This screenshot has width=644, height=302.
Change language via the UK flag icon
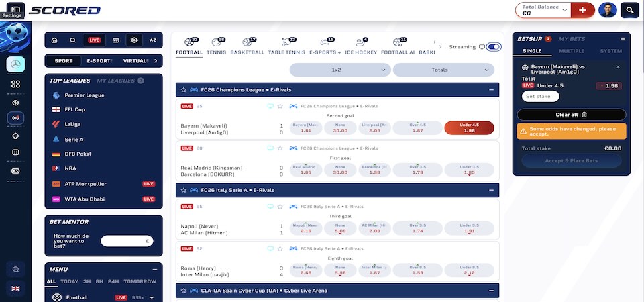[x=15, y=289]
